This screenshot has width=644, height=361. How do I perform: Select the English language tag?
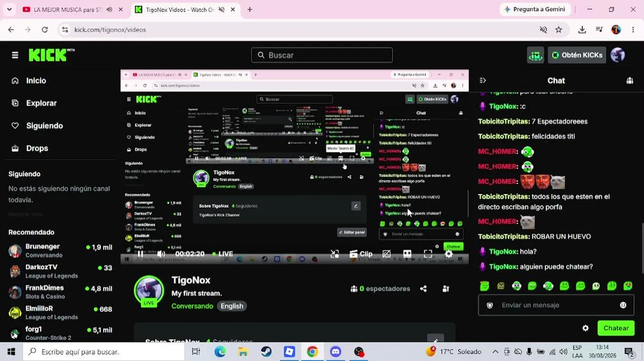pyautogui.click(x=232, y=306)
